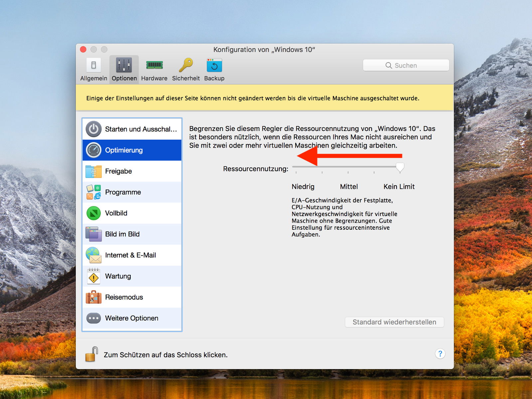Open help with the question mark button
The width and height of the screenshot is (532, 399).
click(x=440, y=354)
